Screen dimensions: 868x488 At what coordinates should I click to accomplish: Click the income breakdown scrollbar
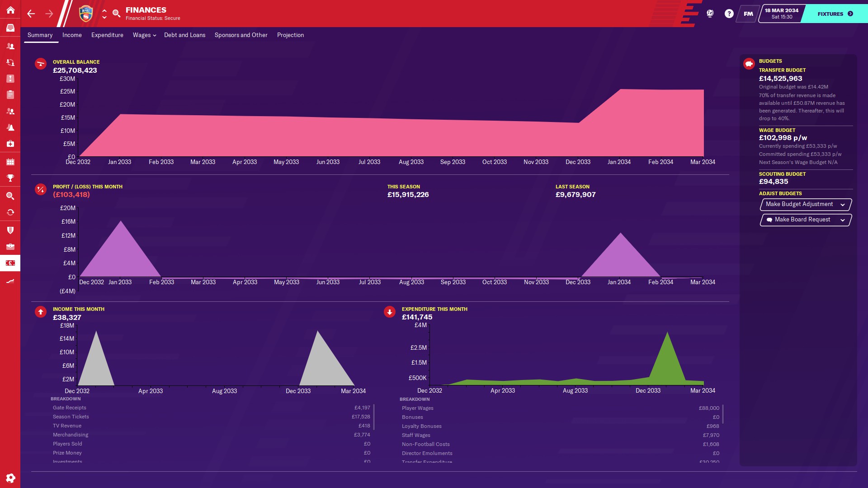374,417
